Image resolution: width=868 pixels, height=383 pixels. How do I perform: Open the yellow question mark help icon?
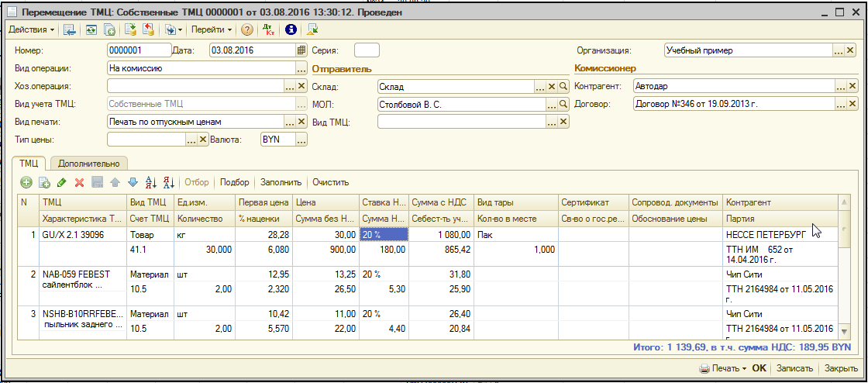pos(247,29)
